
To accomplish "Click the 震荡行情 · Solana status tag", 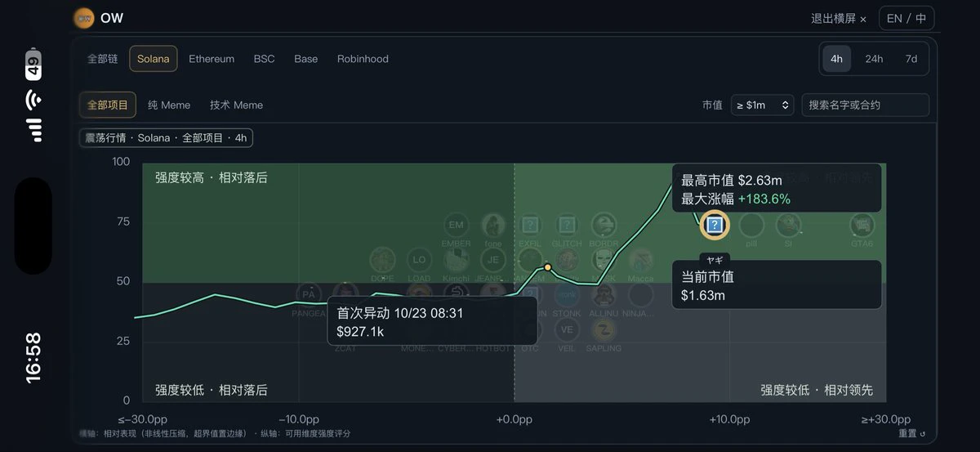I will pos(166,138).
